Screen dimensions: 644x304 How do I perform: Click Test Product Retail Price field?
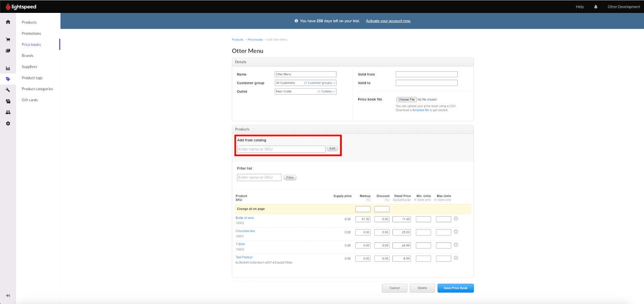click(402, 259)
